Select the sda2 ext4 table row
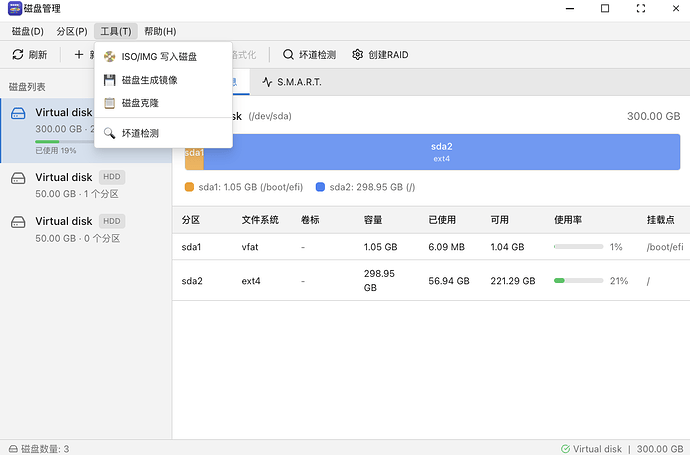 click(430, 281)
